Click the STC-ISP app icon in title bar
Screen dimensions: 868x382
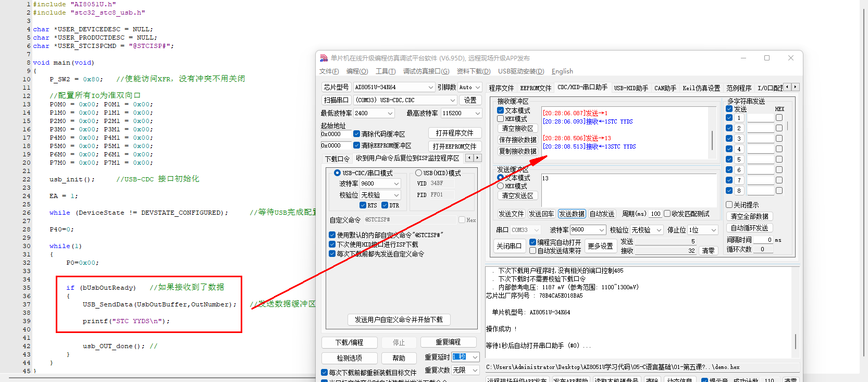click(324, 58)
